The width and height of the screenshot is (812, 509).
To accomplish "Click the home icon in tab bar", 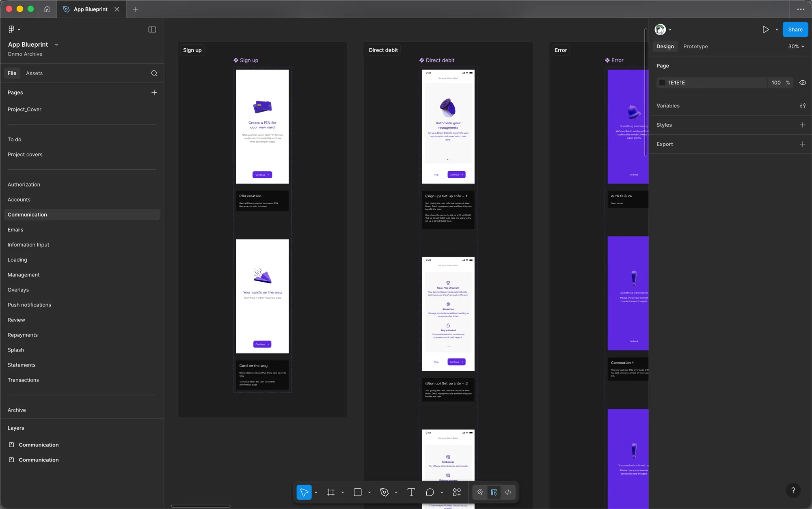I will [48, 9].
